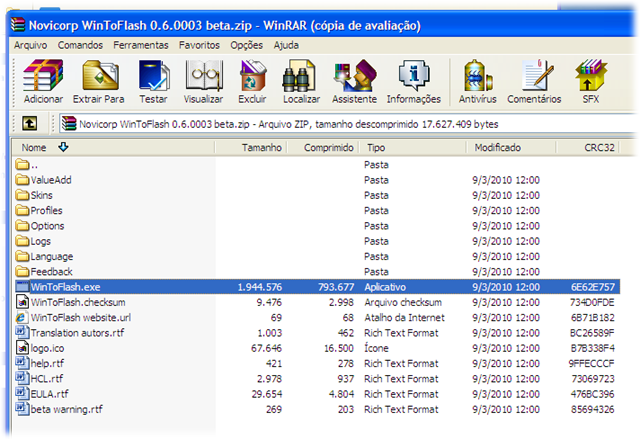Click the CRC32 value 6E62E757
Screen dimensions: 640x439
(593, 287)
